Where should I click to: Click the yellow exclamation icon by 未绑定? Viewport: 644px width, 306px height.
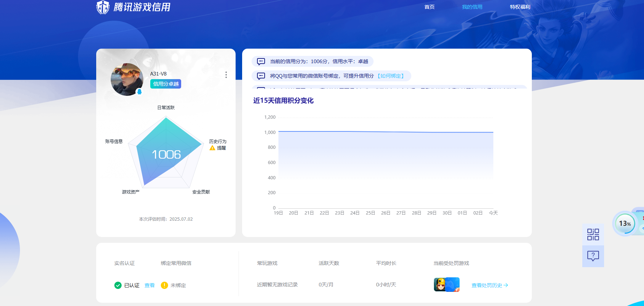(x=164, y=285)
